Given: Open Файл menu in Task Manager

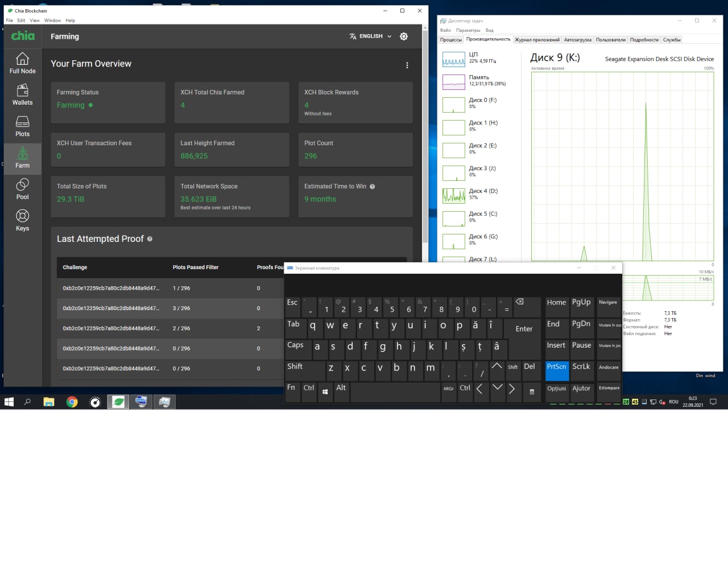Looking at the screenshot, I should 445,30.
